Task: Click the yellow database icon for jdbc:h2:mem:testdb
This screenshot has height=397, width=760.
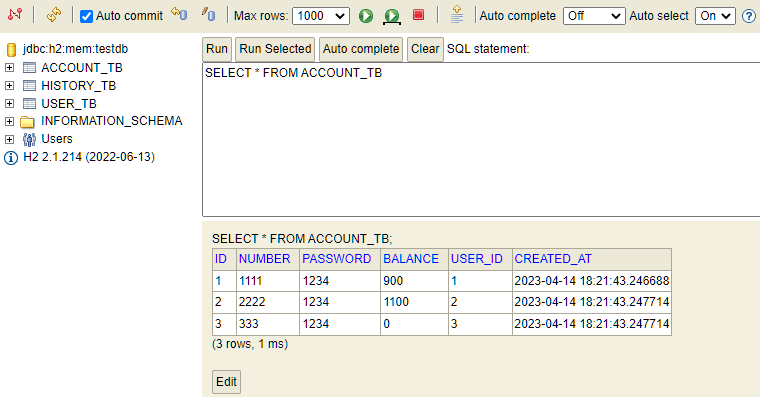Action: (x=11, y=49)
